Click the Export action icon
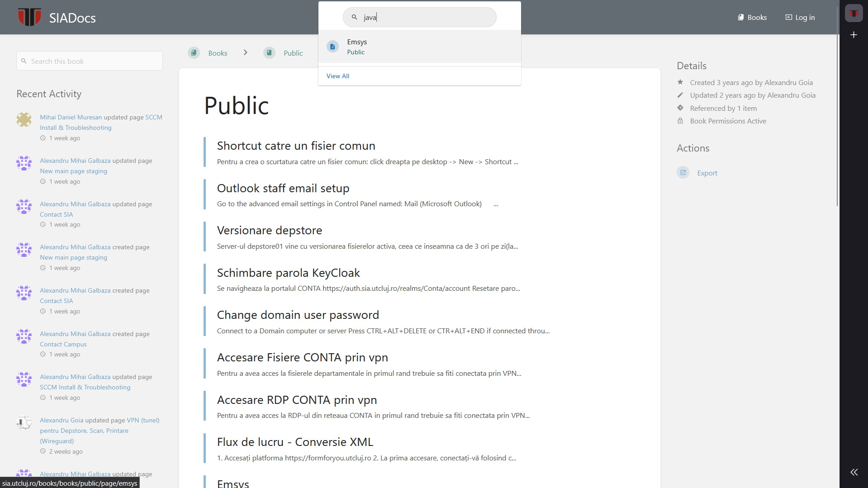Image resolution: width=868 pixels, height=488 pixels. click(x=683, y=173)
